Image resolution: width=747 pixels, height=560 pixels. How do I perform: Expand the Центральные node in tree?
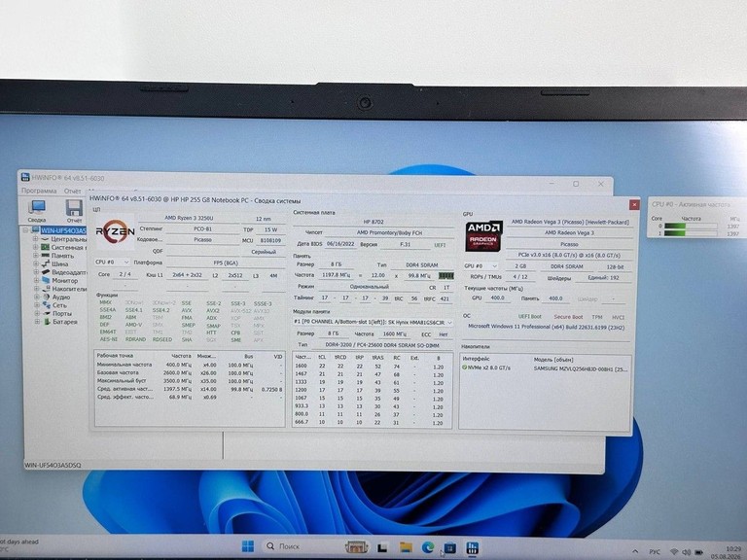point(36,239)
